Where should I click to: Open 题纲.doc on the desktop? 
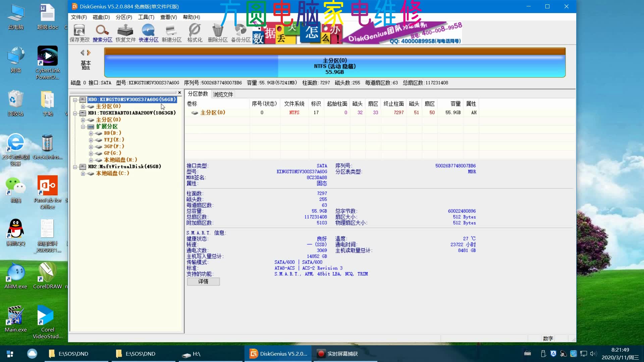tap(48, 17)
